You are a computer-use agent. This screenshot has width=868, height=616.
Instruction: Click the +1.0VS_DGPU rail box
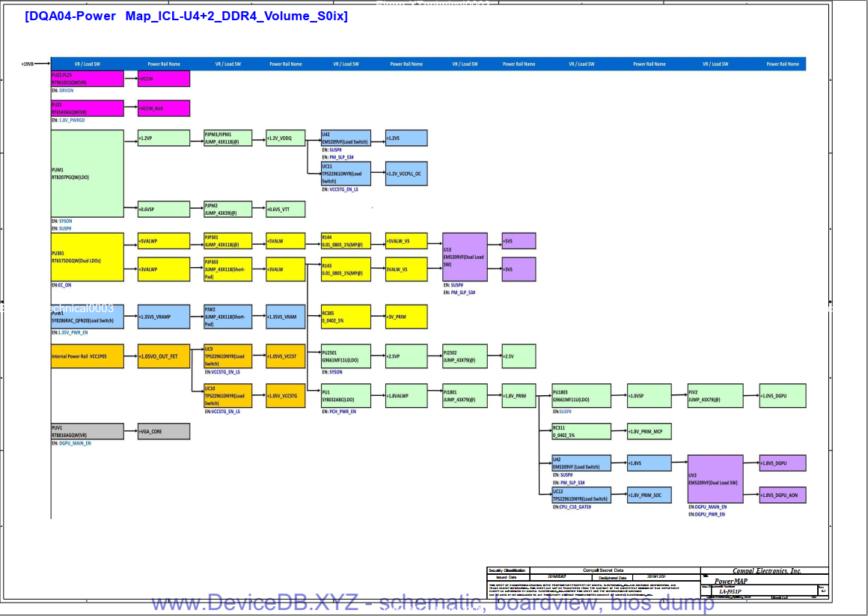[x=783, y=395]
